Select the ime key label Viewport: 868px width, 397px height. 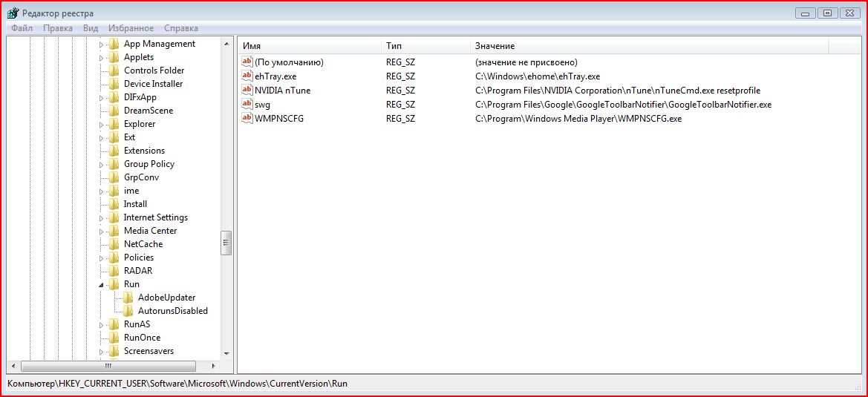tap(131, 191)
